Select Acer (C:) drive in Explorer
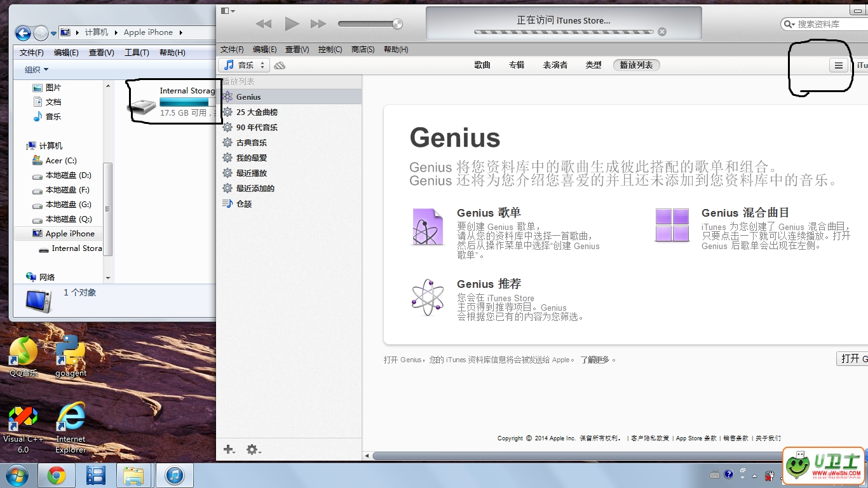Image resolution: width=868 pixels, height=488 pixels. pyautogui.click(x=55, y=161)
